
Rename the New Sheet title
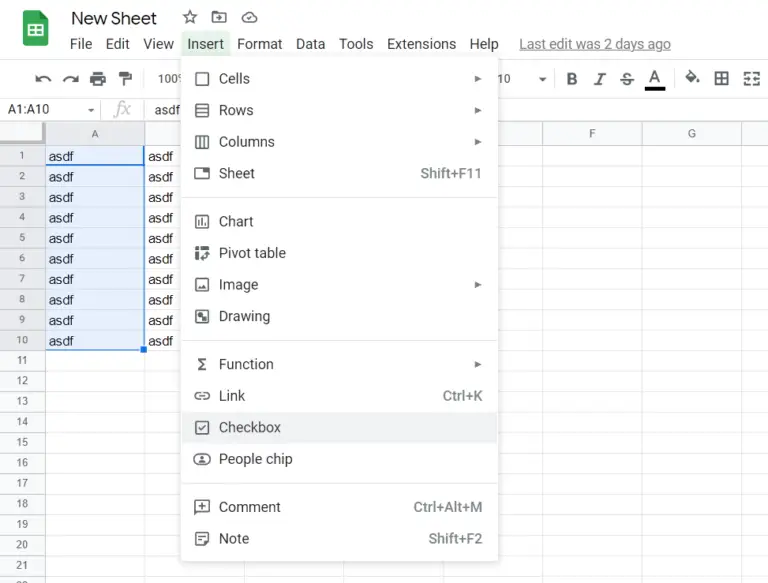coord(114,19)
